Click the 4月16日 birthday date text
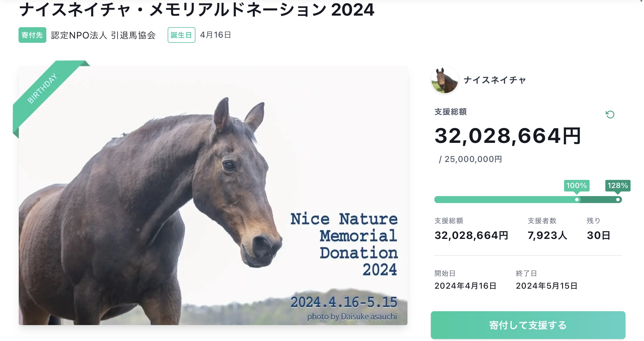Viewport: 644px width, 341px height. pos(215,35)
